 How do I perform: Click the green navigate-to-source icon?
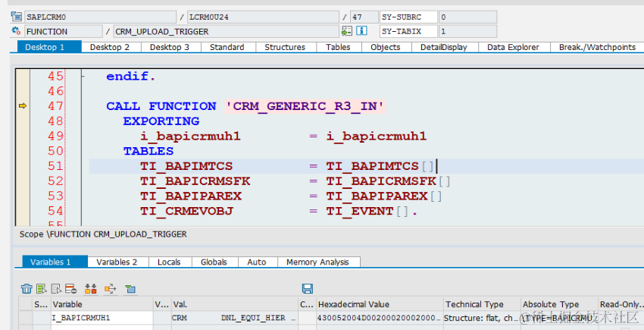click(347, 31)
